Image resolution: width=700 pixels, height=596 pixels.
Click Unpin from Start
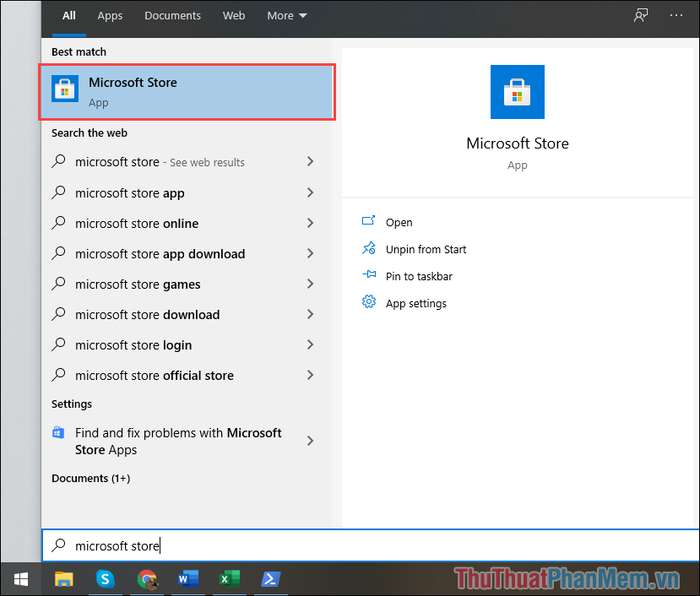click(425, 249)
